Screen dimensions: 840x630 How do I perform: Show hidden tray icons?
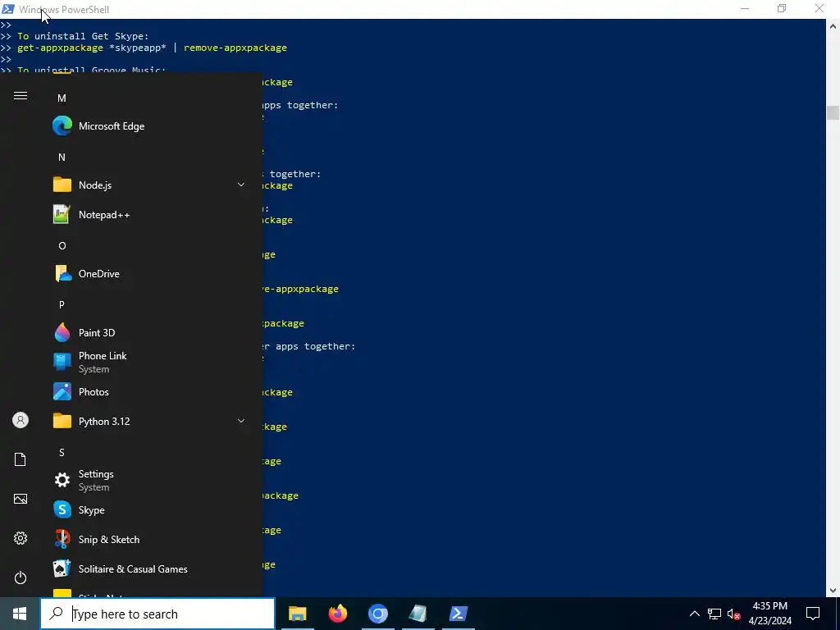694,614
